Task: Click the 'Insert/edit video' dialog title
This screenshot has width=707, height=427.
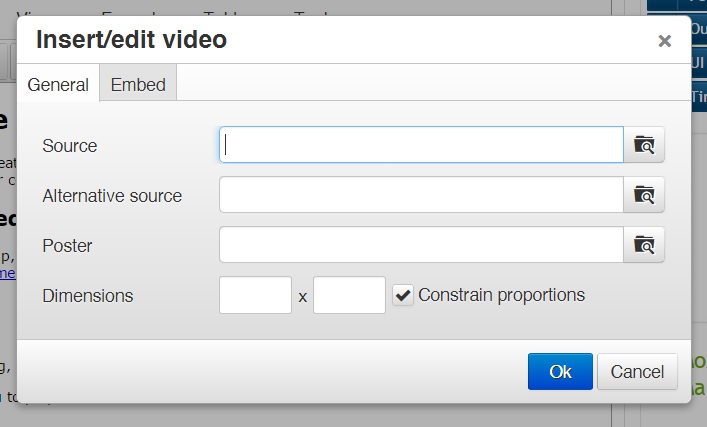Action: click(x=131, y=40)
